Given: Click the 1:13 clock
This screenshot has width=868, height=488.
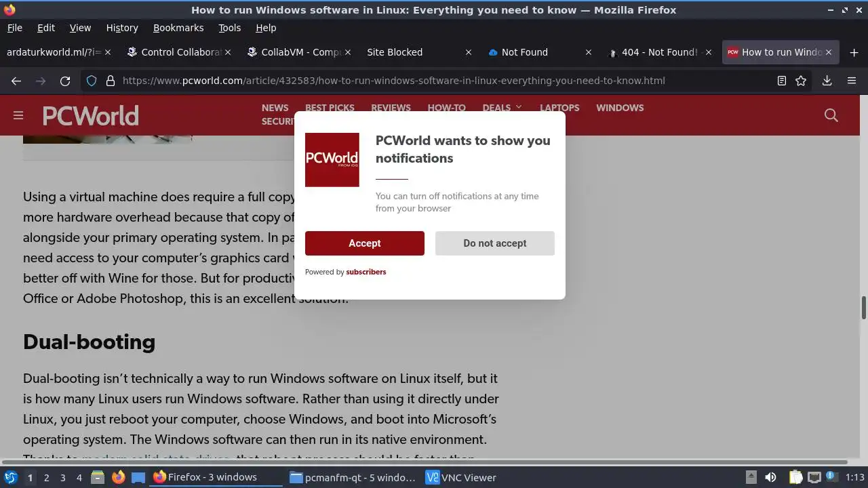Looking at the screenshot, I should pos(854,478).
